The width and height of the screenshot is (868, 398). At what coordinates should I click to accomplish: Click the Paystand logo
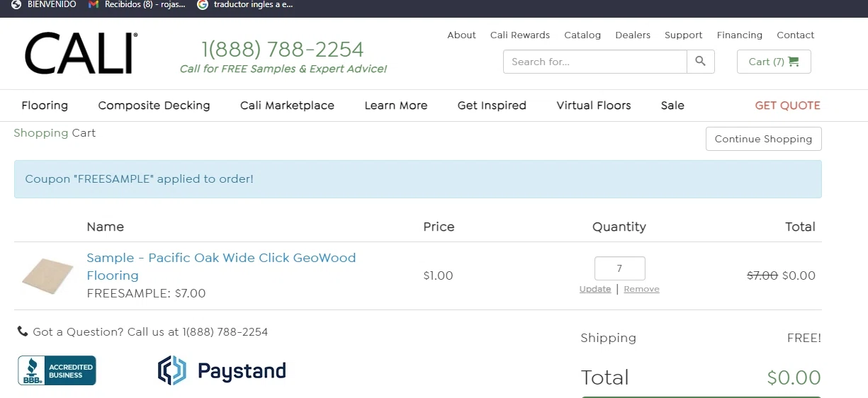(x=222, y=370)
